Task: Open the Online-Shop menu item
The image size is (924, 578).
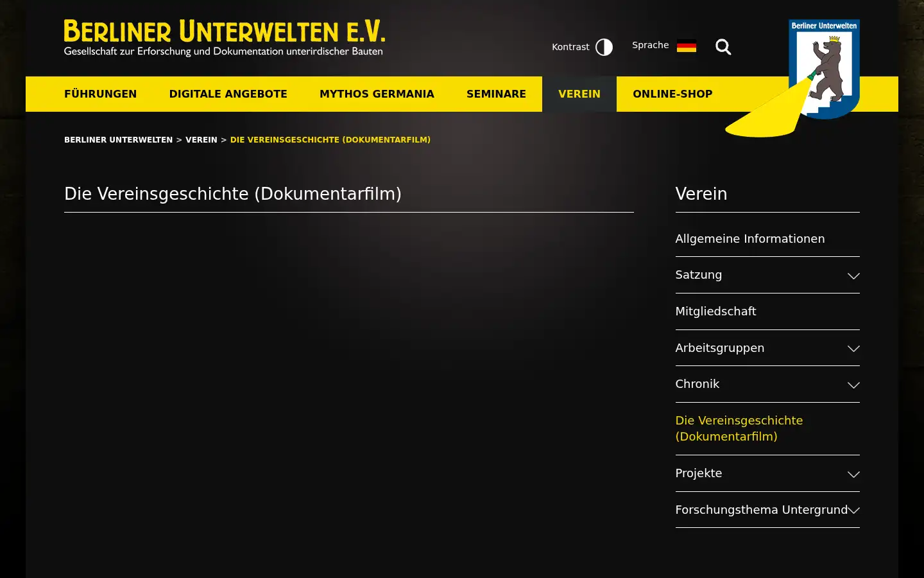Action: tap(672, 94)
